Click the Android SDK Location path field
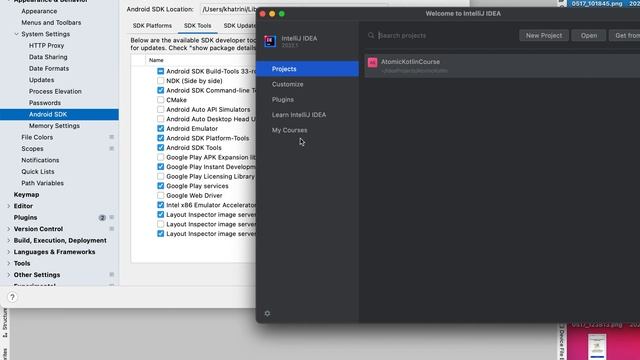This screenshot has width=640, height=360. tap(228, 9)
